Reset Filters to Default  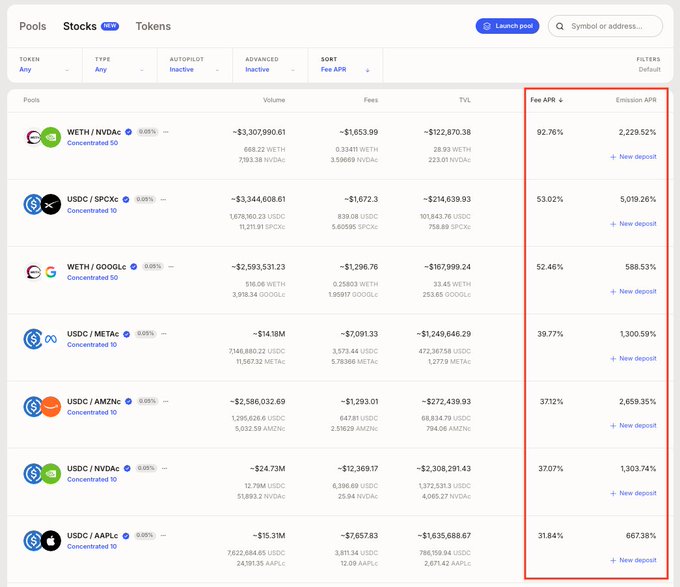[649, 69]
